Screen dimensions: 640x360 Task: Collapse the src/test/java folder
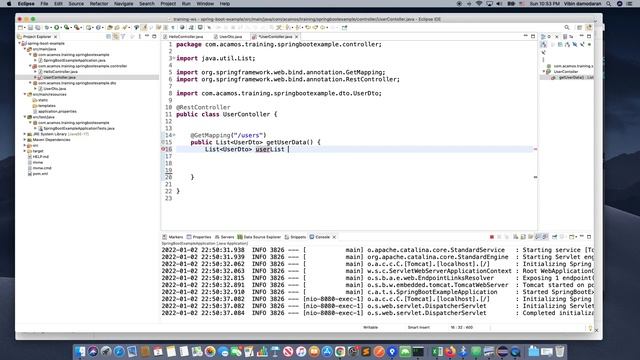point(25,117)
